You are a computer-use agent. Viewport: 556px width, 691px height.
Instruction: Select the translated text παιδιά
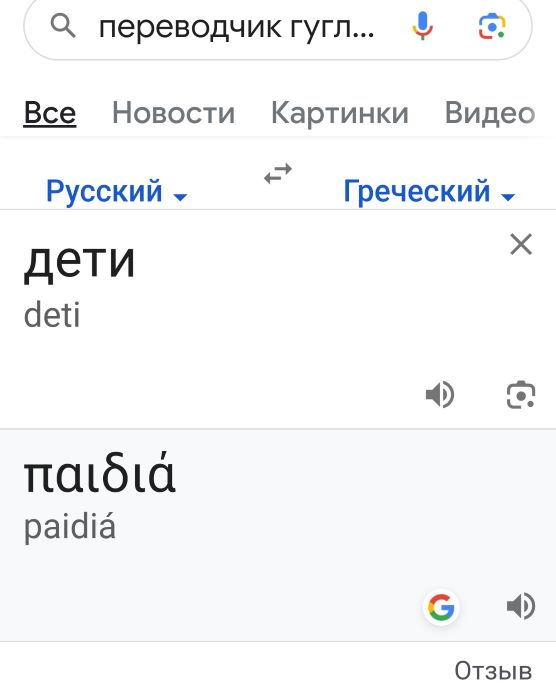click(x=100, y=473)
